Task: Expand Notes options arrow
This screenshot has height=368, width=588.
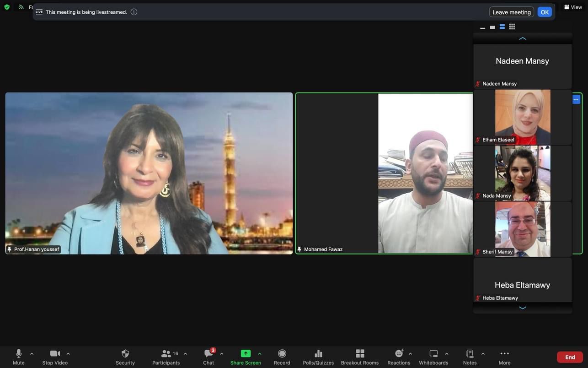Action: click(x=483, y=354)
